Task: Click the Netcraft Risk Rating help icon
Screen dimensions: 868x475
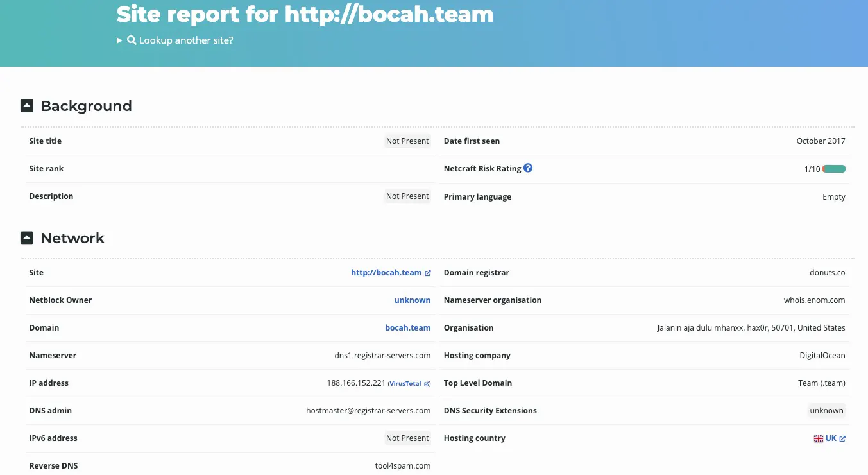Action: (x=528, y=168)
